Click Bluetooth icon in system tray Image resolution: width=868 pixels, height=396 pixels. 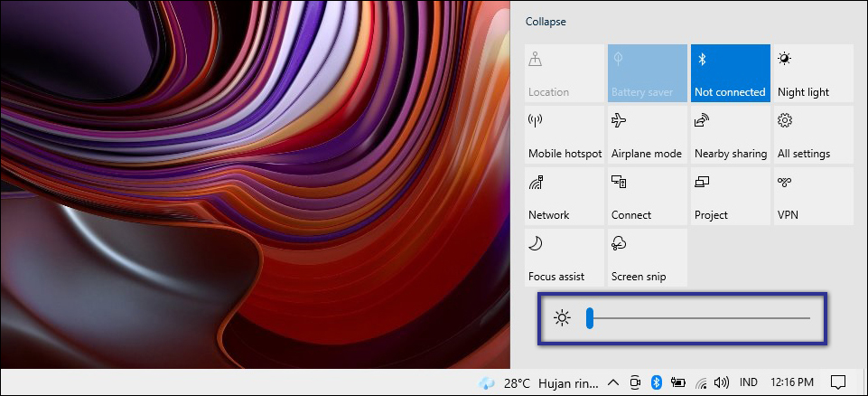[658, 382]
